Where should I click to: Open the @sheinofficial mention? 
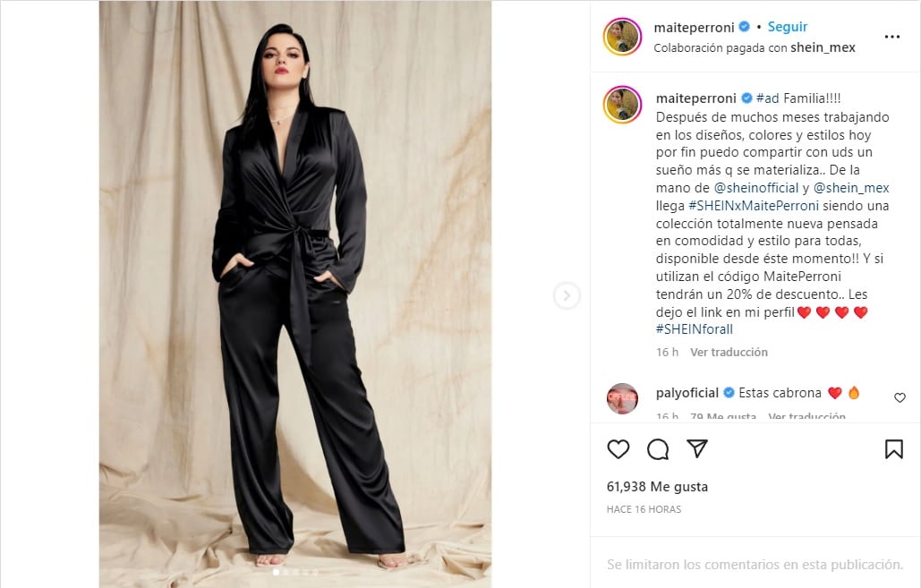(x=756, y=188)
